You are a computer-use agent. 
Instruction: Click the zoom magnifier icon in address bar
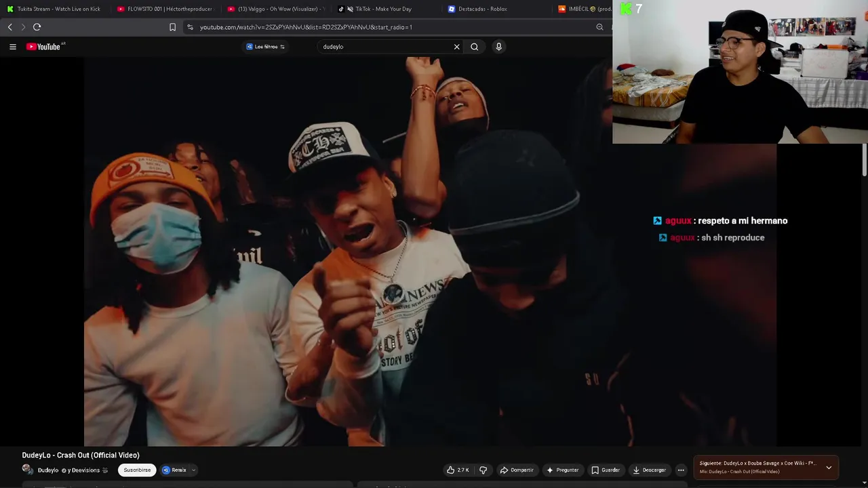[599, 27]
